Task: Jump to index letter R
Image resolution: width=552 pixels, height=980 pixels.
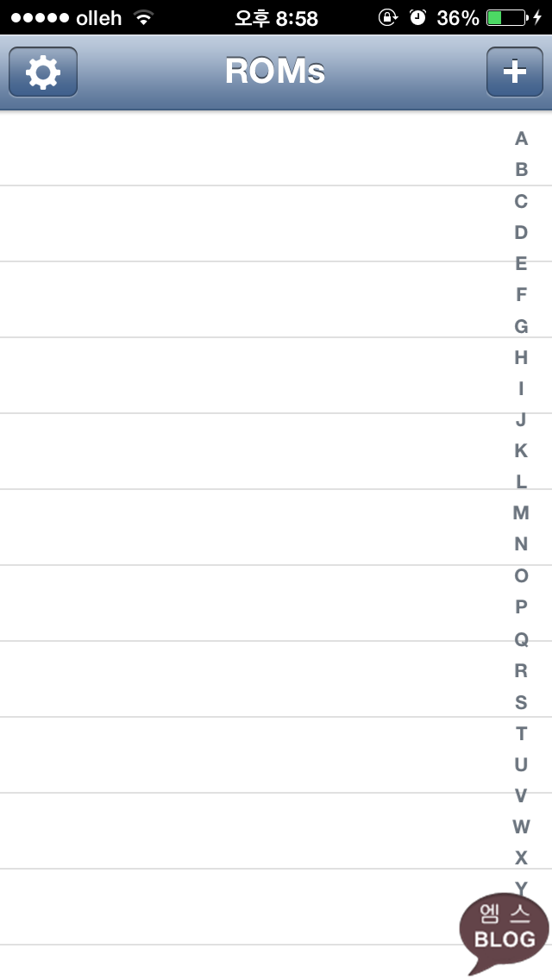Action: pyautogui.click(x=521, y=670)
